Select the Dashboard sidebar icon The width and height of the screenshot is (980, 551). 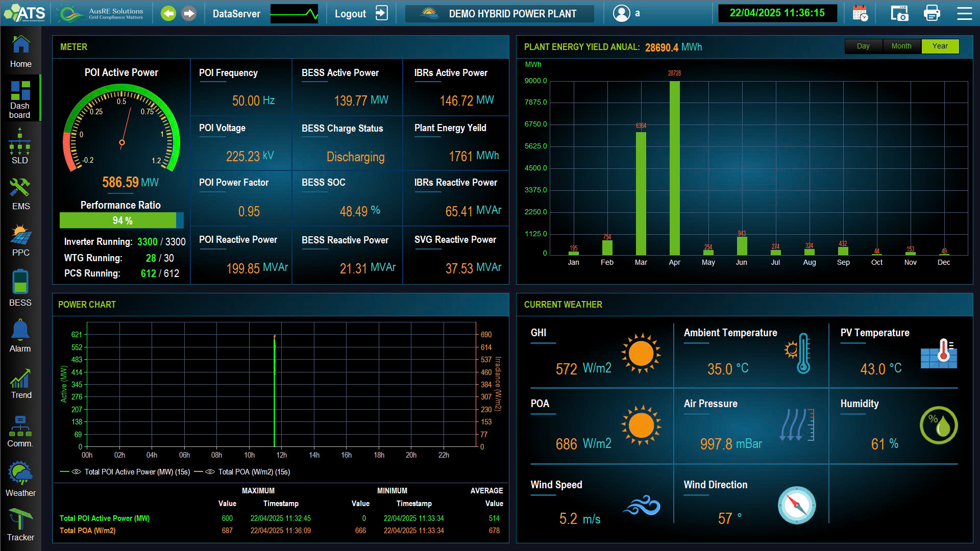[20, 99]
